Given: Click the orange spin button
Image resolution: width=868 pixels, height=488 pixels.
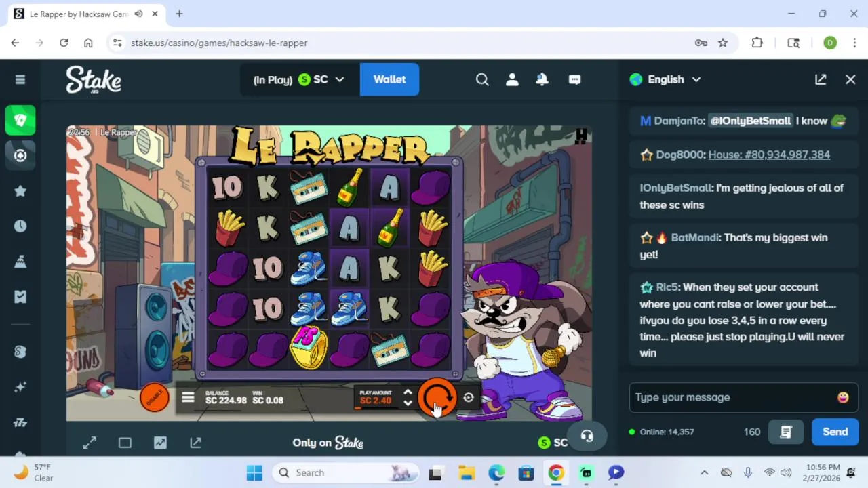Looking at the screenshot, I should pos(437,399).
